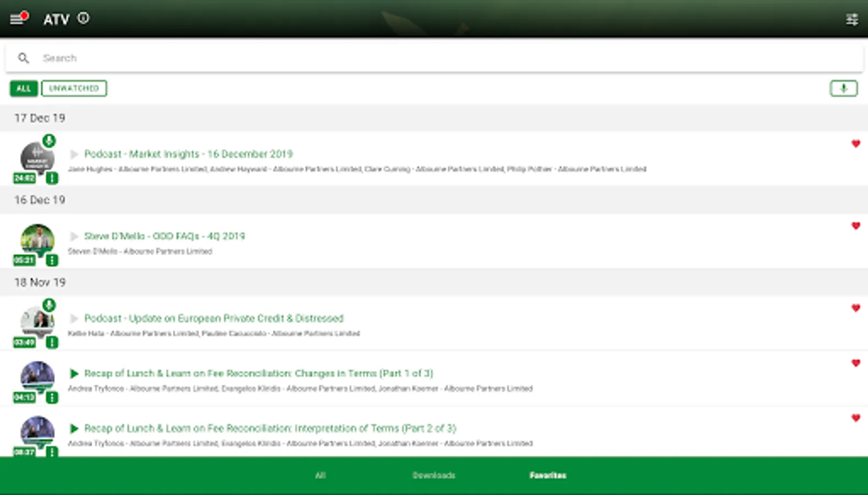Unfavorite Steve D'Mello ODD FAQs heart
Image resolution: width=868 pixels, height=495 pixels.
tap(855, 226)
